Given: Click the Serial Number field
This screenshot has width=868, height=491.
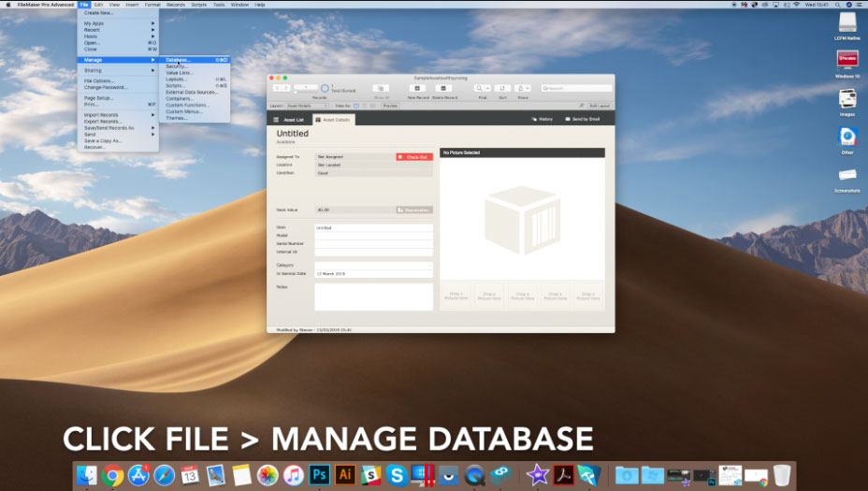Looking at the screenshot, I should click(373, 243).
